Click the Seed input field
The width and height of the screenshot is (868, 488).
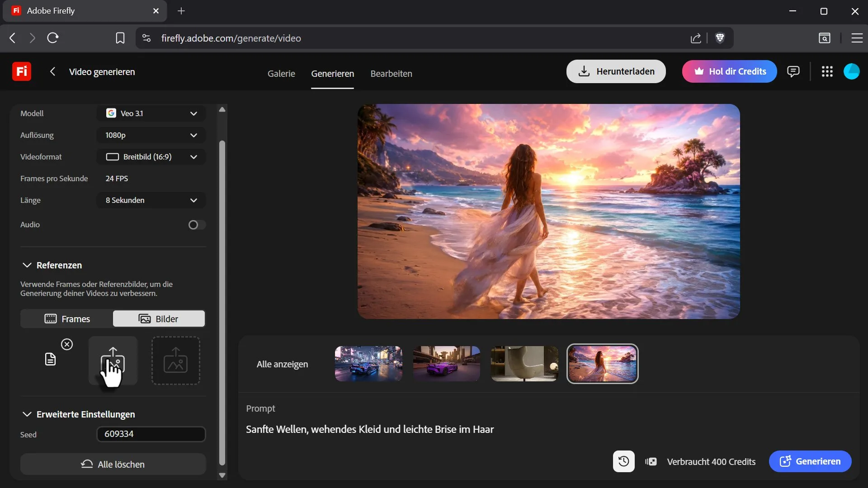coord(151,434)
